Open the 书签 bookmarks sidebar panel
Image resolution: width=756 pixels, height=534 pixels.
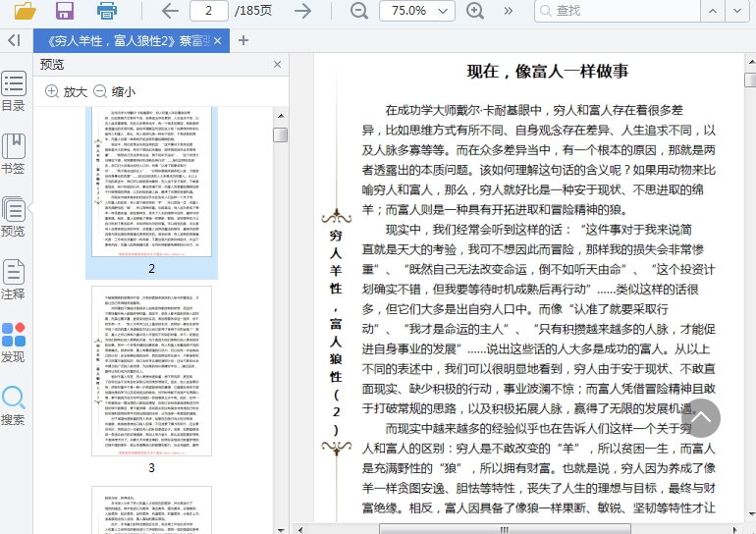(14, 154)
